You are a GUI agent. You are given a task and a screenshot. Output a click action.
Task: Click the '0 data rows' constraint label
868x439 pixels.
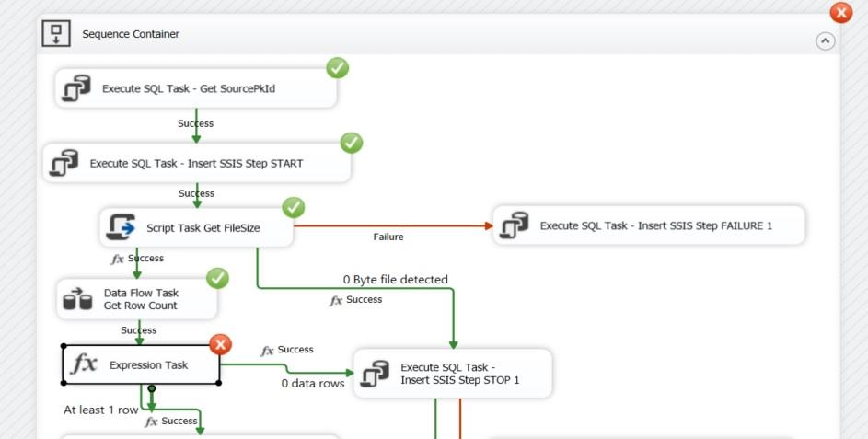click(313, 383)
